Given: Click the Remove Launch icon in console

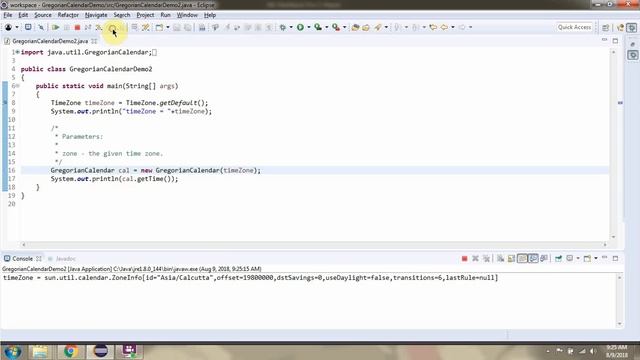Looking at the screenshot, I should (x=475, y=258).
